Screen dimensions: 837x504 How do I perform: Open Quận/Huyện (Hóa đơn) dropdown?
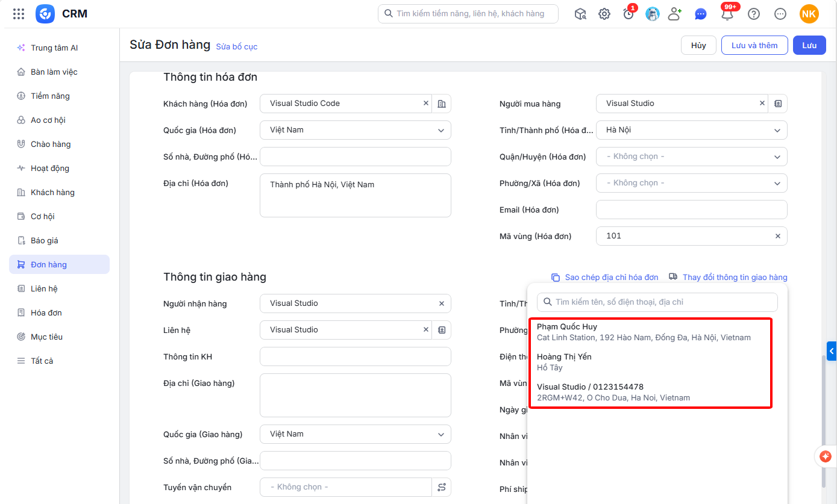pos(692,157)
